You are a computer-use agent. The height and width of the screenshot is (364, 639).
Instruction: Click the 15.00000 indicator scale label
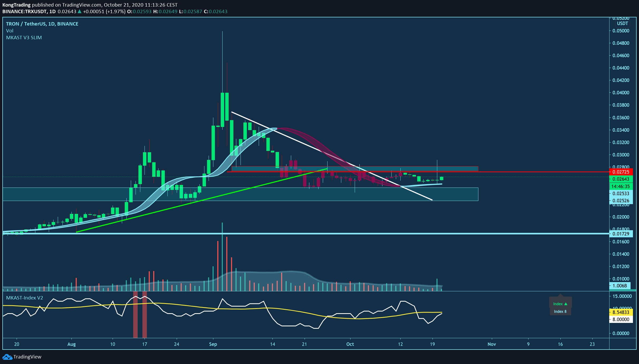click(622, 296)
